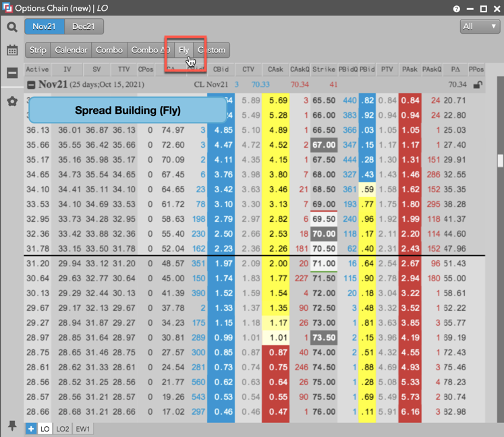Viewport: 504px width, 437px height.
Task: Switch to the LO2 bottom tab
Action: (x=63, y=428)
